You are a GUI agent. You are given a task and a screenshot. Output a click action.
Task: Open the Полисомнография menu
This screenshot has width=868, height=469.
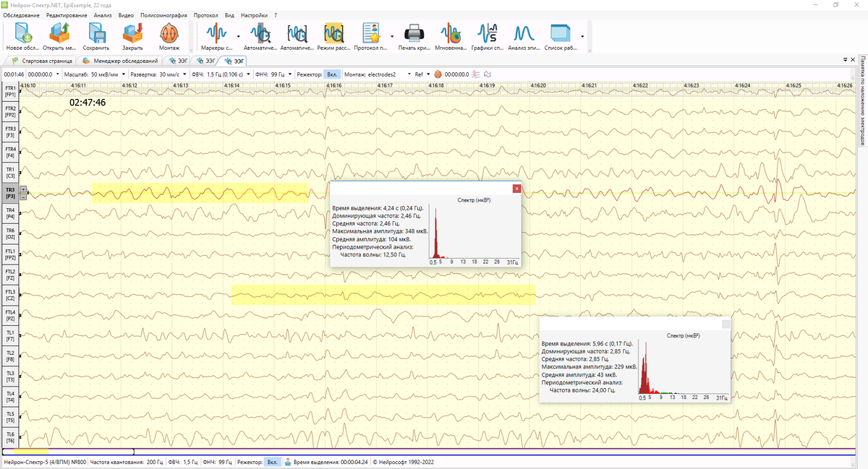163,15
